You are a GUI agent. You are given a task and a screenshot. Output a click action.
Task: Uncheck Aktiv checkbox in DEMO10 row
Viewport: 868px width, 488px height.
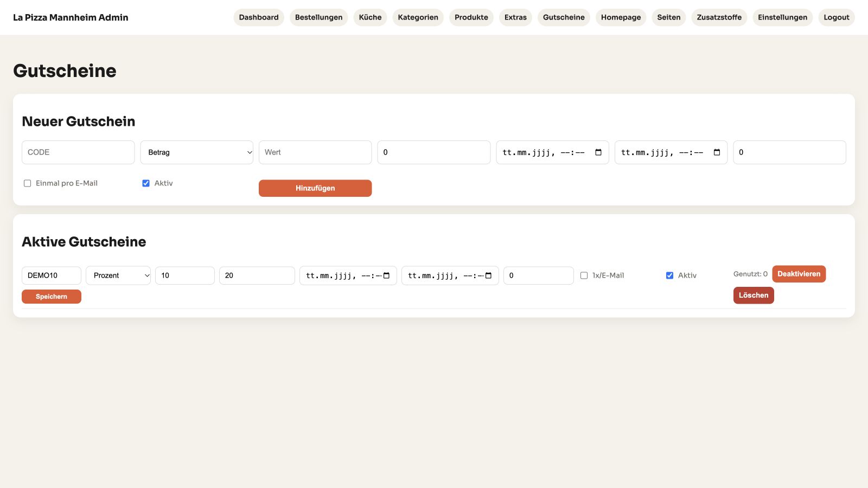tap(669, 275)
